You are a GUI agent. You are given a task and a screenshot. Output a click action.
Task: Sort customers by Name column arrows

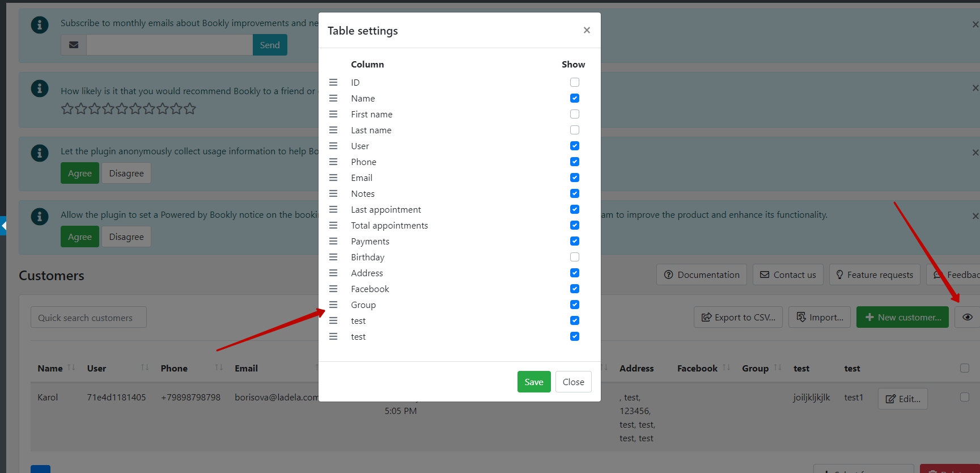point(71,368)
